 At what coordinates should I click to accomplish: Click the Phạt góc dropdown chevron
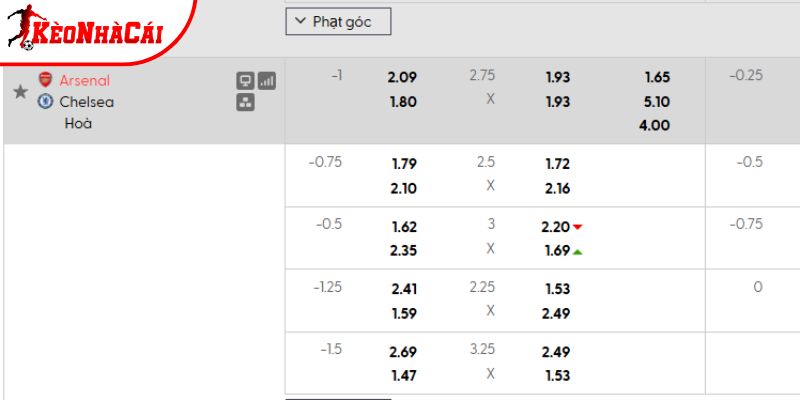click(301, 21)
